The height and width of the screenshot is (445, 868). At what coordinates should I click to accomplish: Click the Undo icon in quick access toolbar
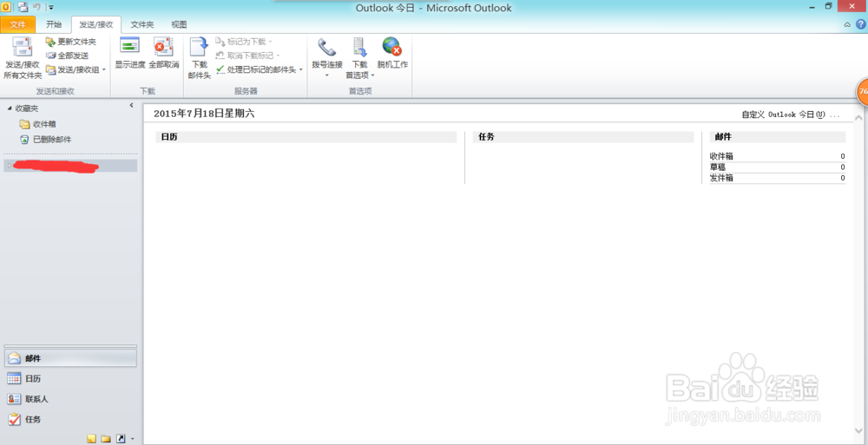[x=37, y=7]
